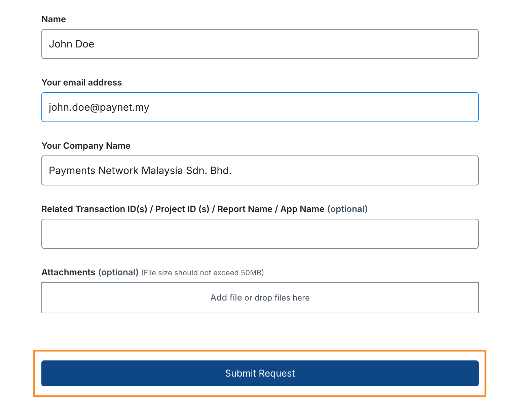This screenshot has height=420, width=514.
Task: Click the file drop zone for uploads
Action: tap(259, 297)
